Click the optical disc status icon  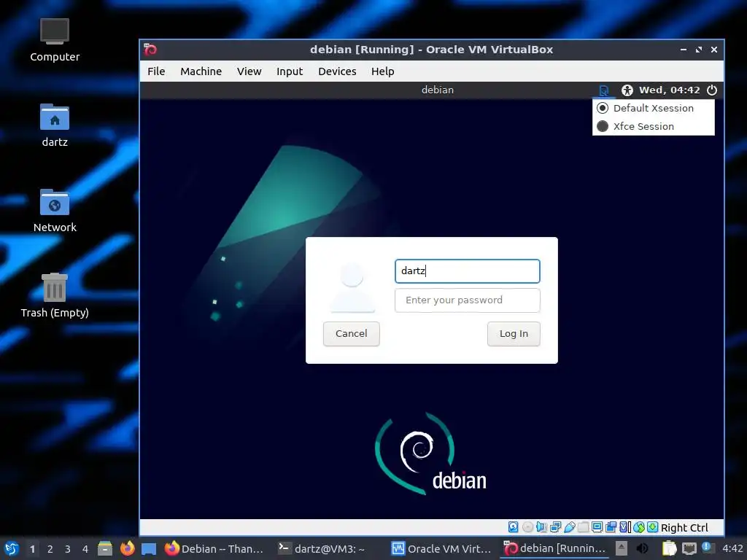click(528, 527)
